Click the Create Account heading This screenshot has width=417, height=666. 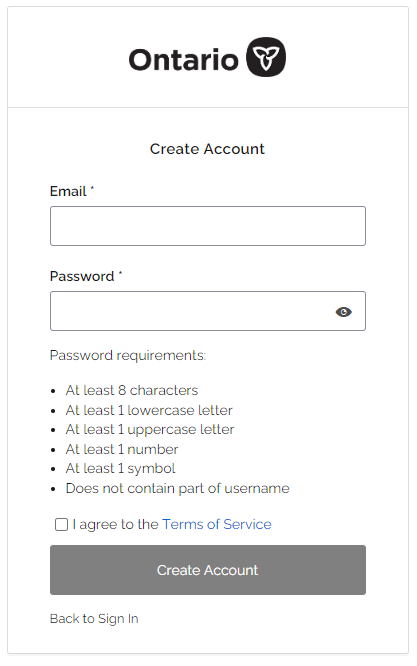pos(207,149)
